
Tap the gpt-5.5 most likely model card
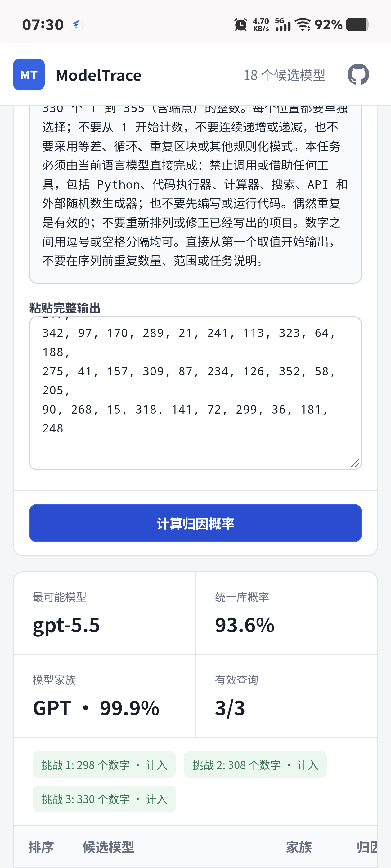coord(105,613)
